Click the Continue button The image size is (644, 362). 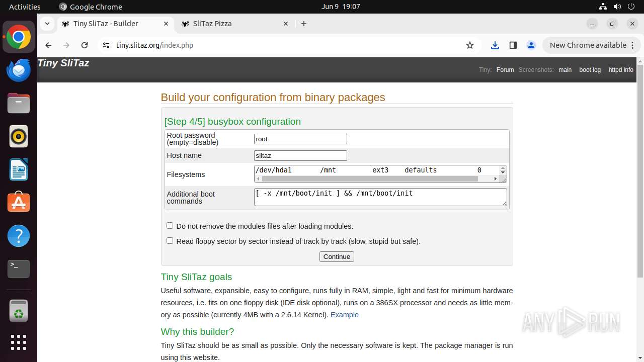tap(337, 256)
